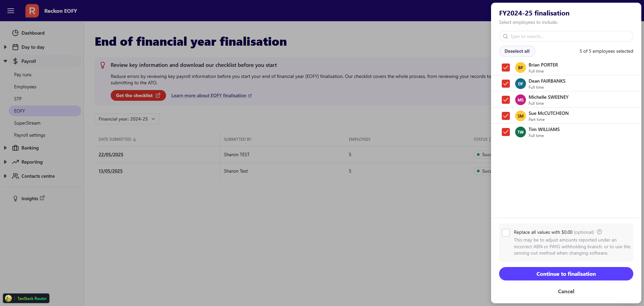
Task: Select EOFY in sidebar
Action: pyautogui.click(x=45, y=111)
